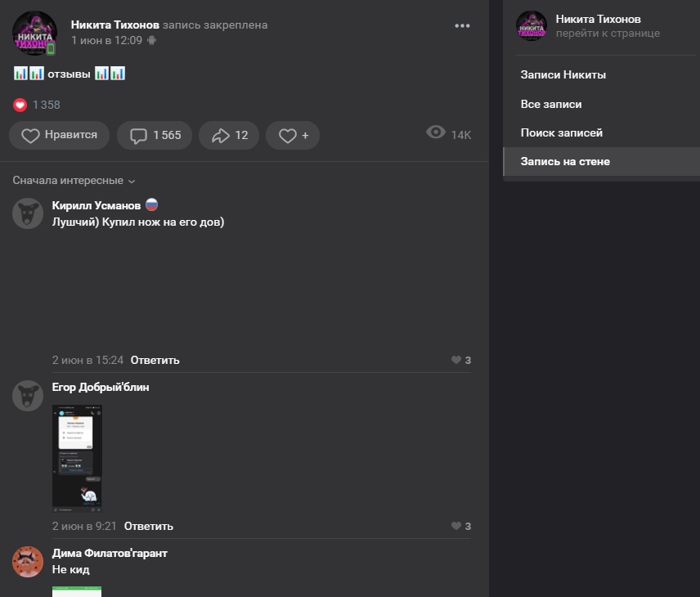The image size is (700, 597).
Task: Open Дима Филатов'гарант avatar picture
Action: 28,562
